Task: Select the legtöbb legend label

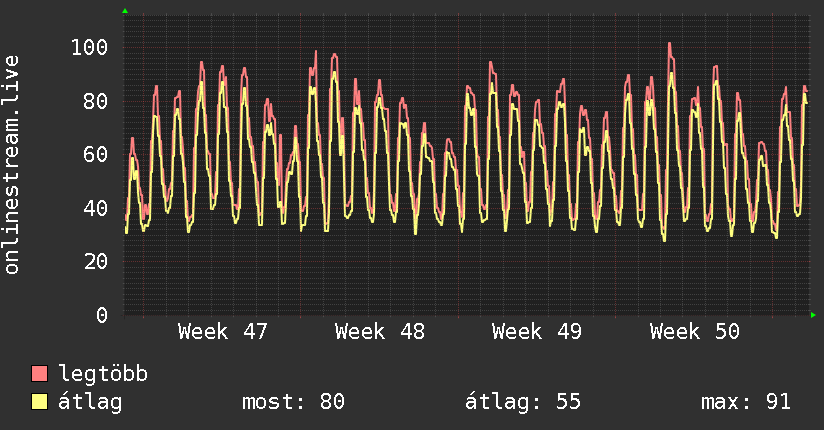Action: (x=103, y=374)
